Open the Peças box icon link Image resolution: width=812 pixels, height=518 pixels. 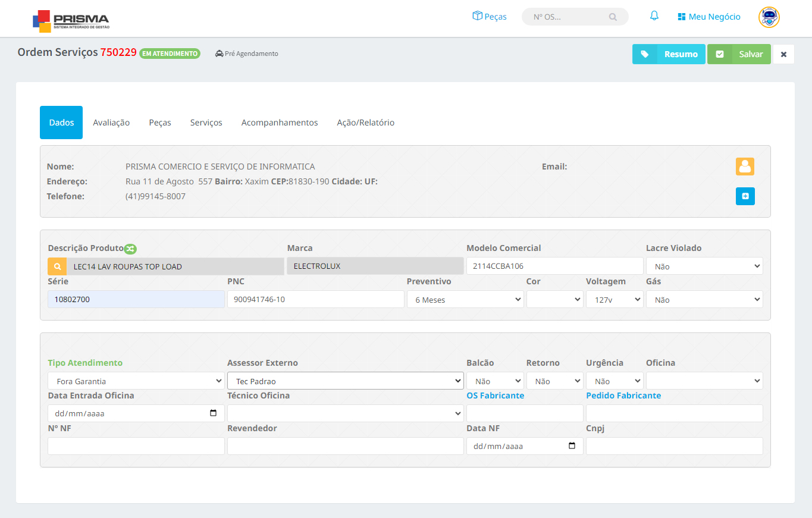click(489, 17)
